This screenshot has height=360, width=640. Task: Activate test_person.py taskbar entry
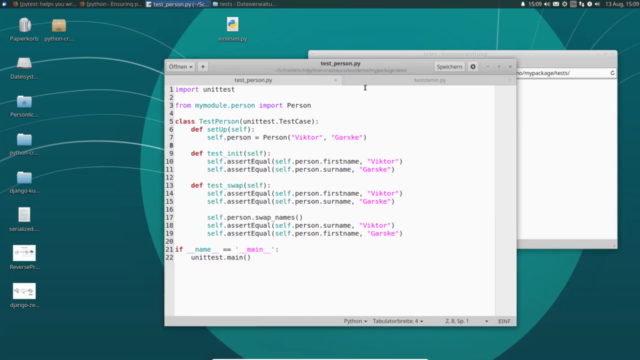tap(178, 4)
